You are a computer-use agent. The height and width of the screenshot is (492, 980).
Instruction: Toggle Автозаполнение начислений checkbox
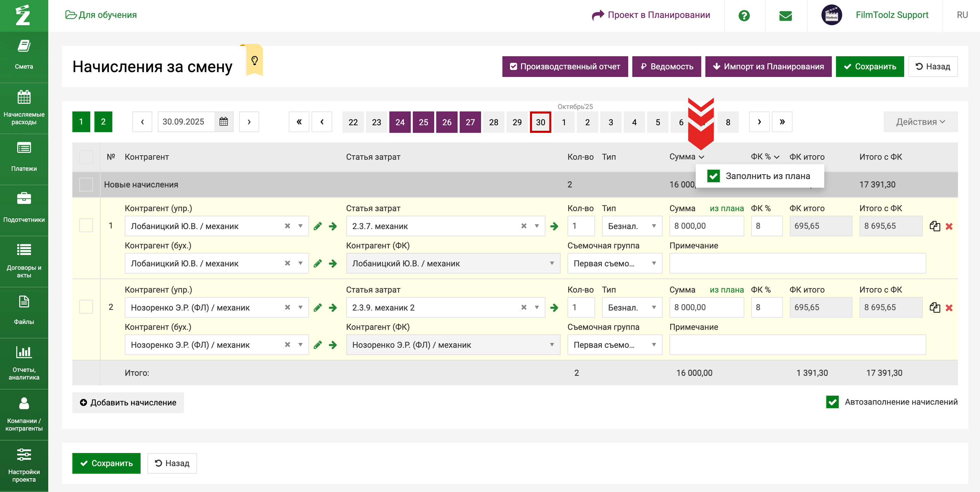pos(832,402)
